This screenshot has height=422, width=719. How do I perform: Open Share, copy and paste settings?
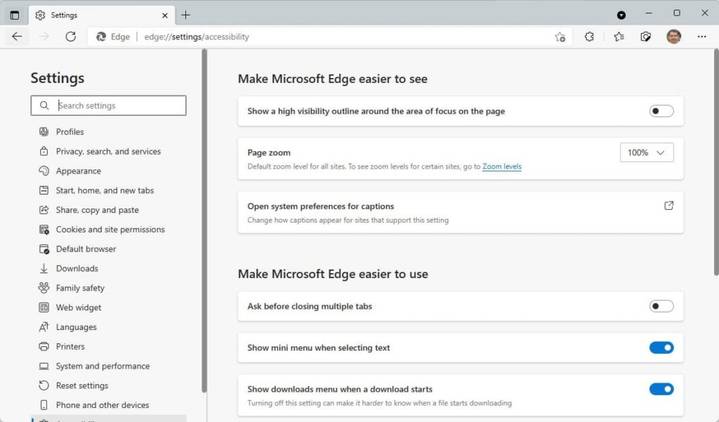[97, 210]
